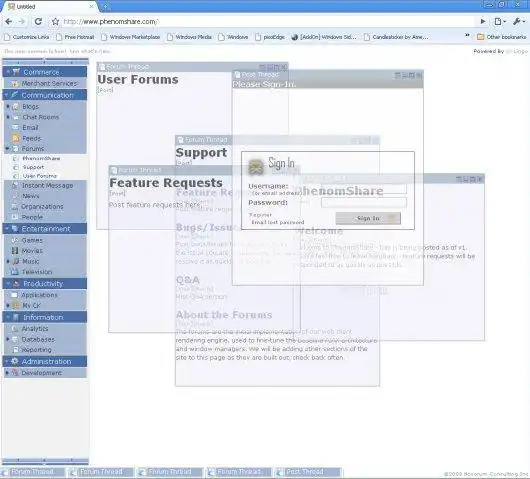Viewport: 530px width, 479px height.
Task: Select the Productivity section header
Action: click(45, 283)
